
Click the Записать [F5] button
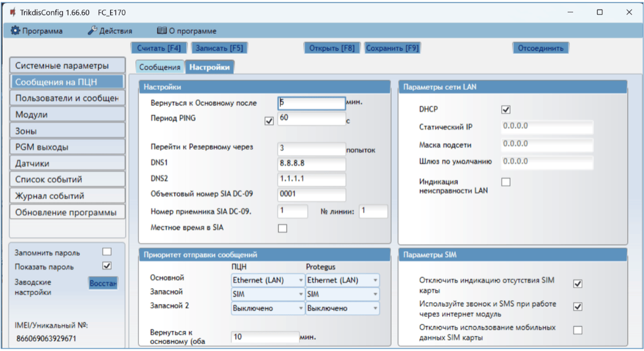pos(219,48)
